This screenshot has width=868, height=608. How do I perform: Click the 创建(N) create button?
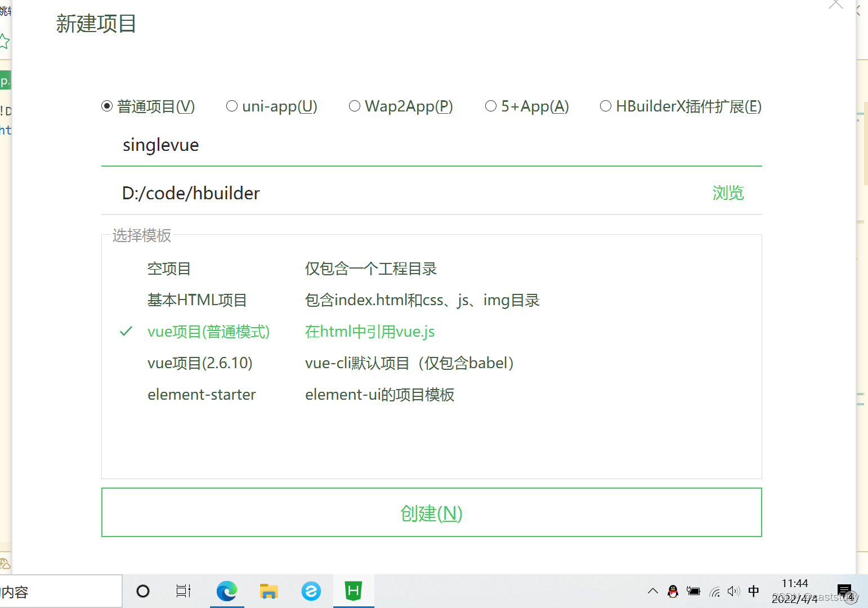tap(431, 512)
